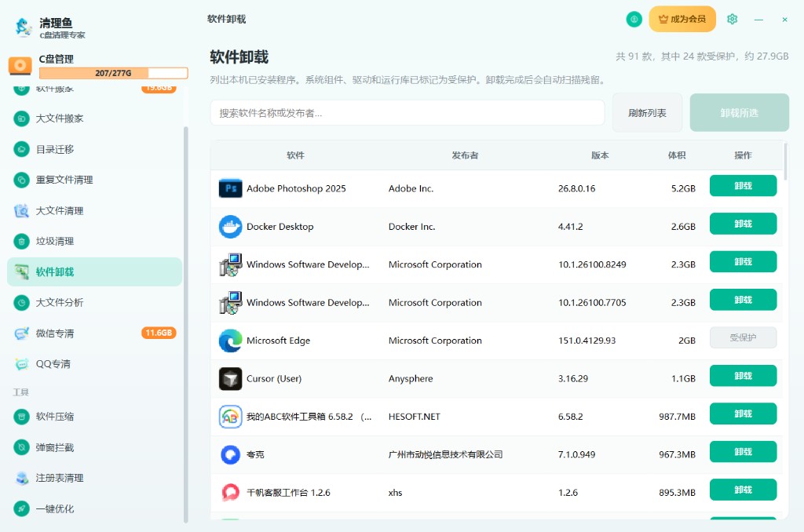Click the 清理鱼 fish logo icon
The height and width of the screenshot is (532, 804).
[x=23, y=27]
